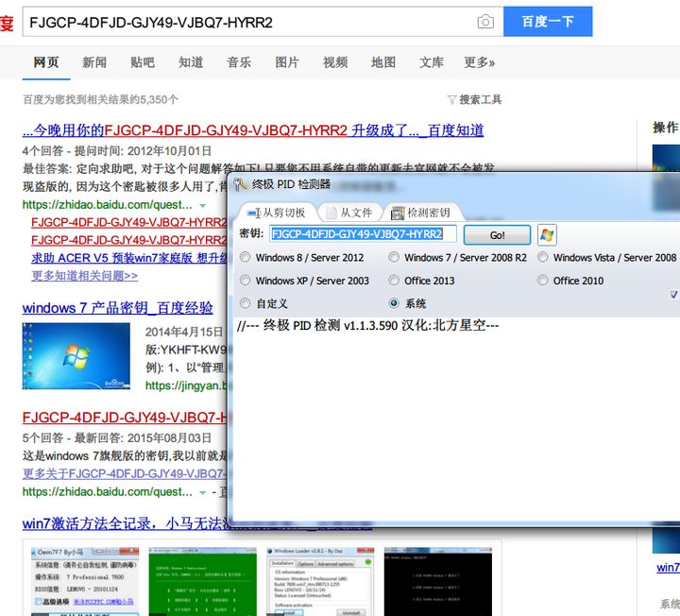Open 搜索工具 search tools
This screenshot has width=680, height=616.
480,100
